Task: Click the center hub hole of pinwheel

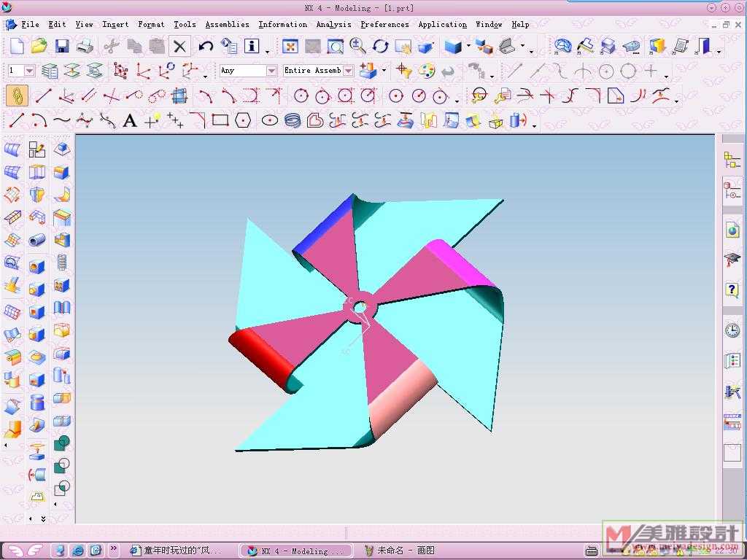Action: click(360, 308)
